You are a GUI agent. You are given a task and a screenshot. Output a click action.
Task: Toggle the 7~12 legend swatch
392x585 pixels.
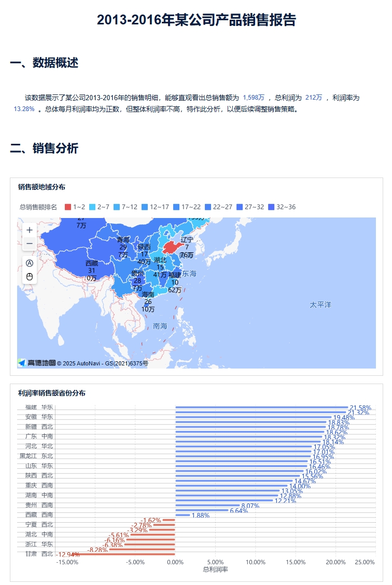pyautogui.click(x=117, y=207)
